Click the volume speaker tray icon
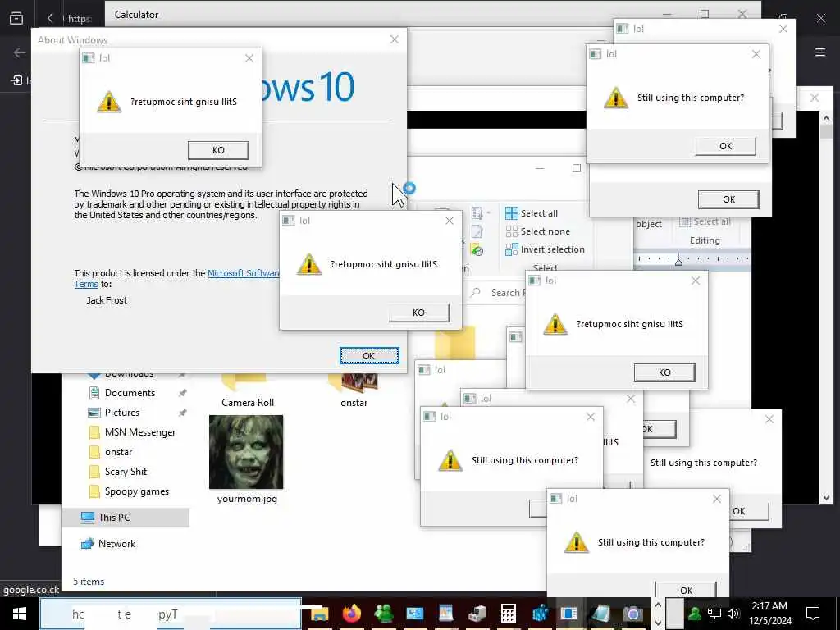 point(733,614)
